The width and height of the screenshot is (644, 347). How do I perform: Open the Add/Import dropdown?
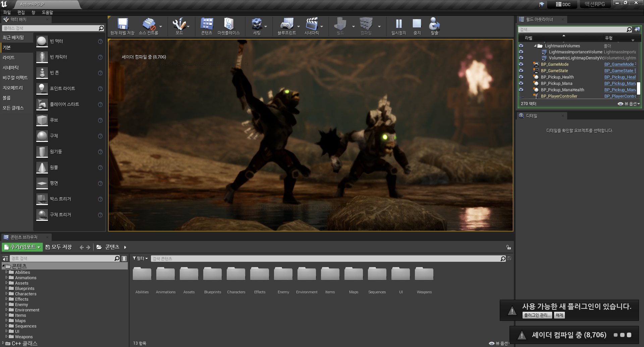tap(22, 247)
